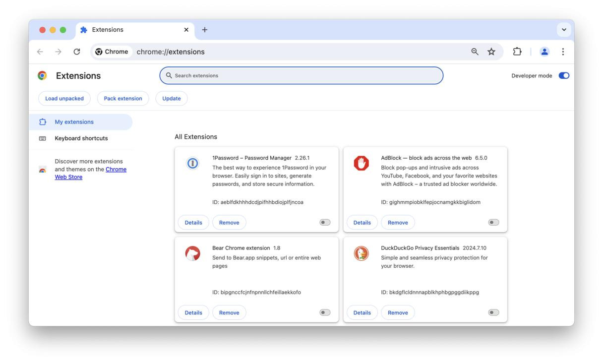
Task: Remove the AdBlock extension
Action: [398, 223]
